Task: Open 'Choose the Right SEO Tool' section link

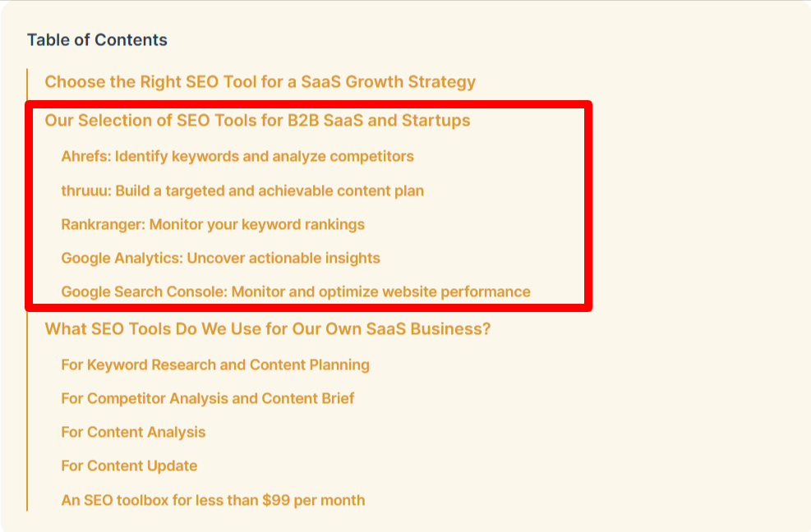Action: (260, 81)
